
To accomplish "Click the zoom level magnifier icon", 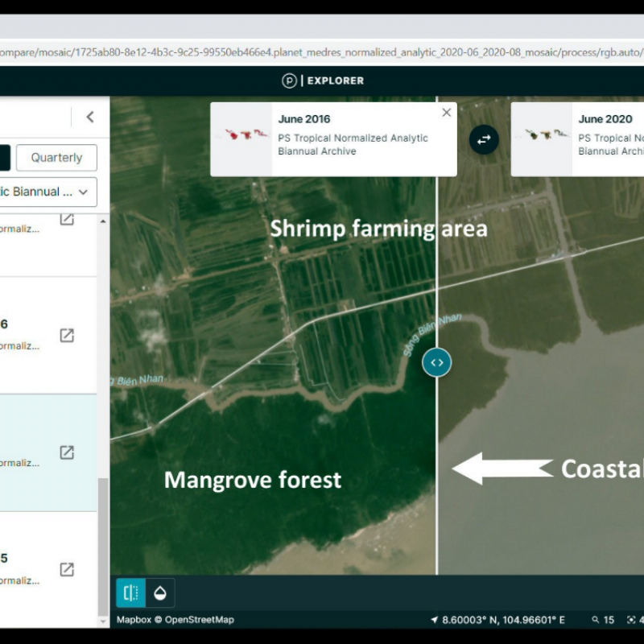I will click(x=595, y=620).
